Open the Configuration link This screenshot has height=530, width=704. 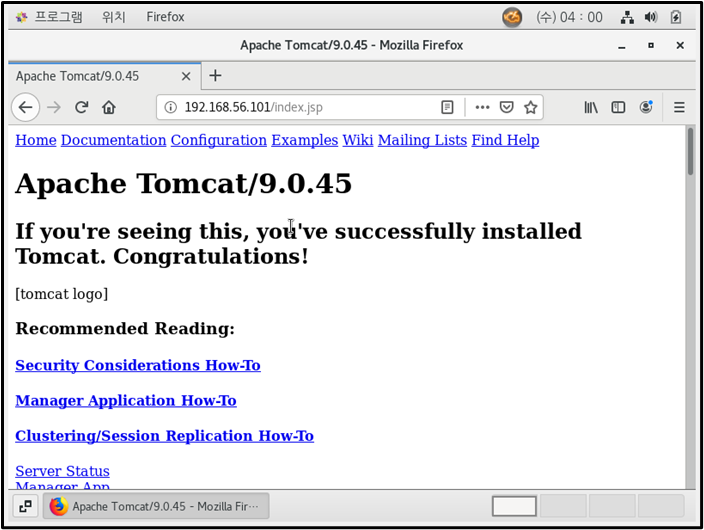[x=219, y=140]
